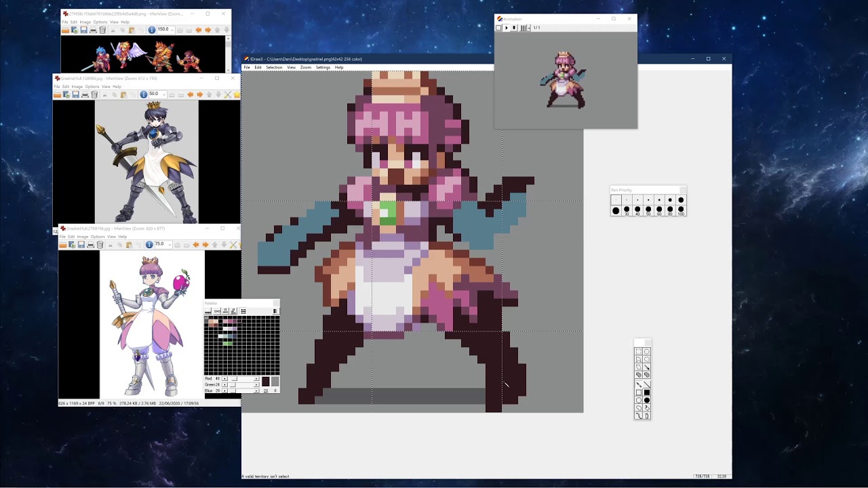868x488 pixels.
Task: Open Edit menu in IDraw3
Action: 258,67
